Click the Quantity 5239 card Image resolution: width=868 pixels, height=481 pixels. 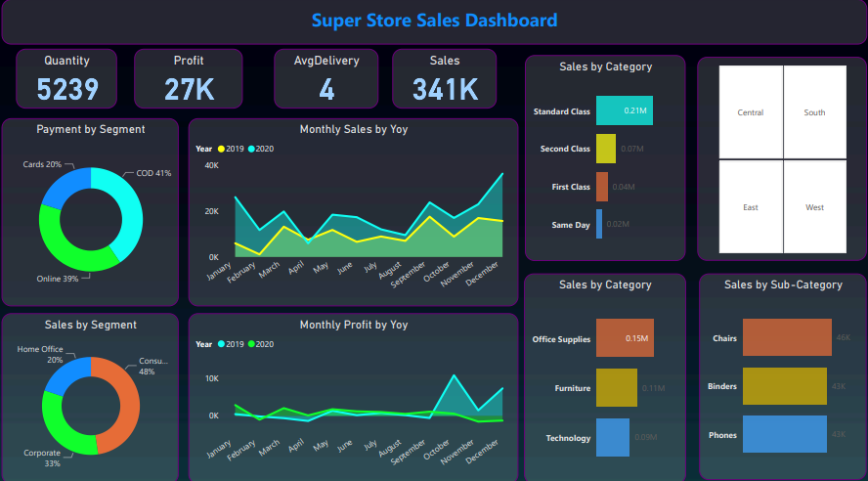coord(66,78)
